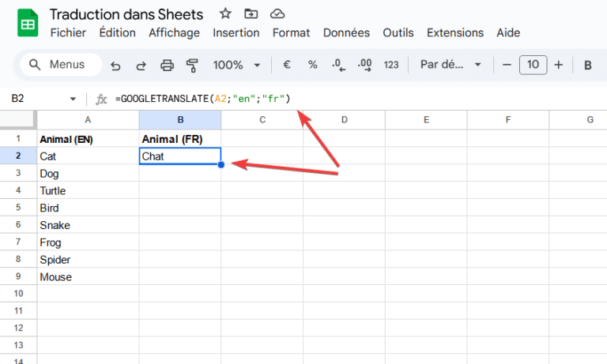The width and height of the screenshot is (607, 364).
Task: Star the Traduction dans Sheets document
Action: [x=225, y=14]
